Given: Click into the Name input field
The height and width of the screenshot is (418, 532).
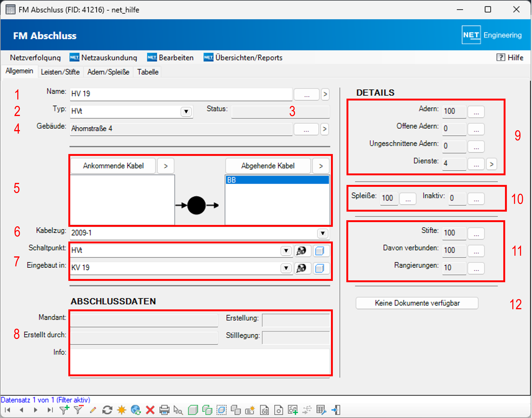Looking at the screenshot, I should [x=181, y=94].
